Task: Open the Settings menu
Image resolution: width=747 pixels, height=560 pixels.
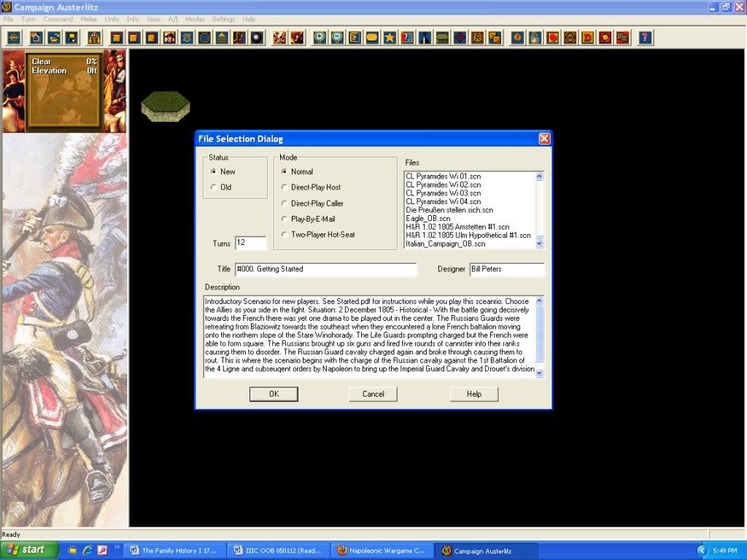Action: pos(223,19)
